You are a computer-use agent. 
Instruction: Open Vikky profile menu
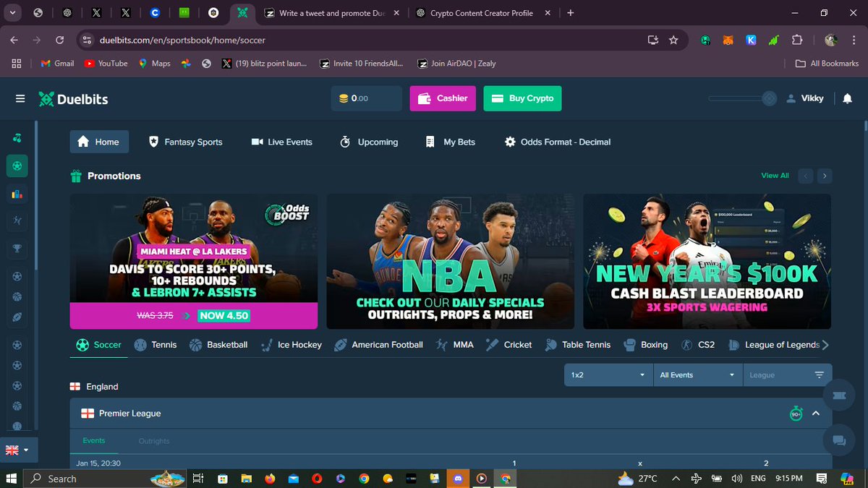(804, 98)
